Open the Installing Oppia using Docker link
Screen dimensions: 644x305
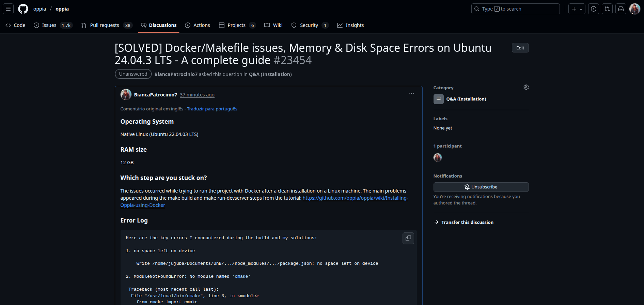tap(355, 198)
